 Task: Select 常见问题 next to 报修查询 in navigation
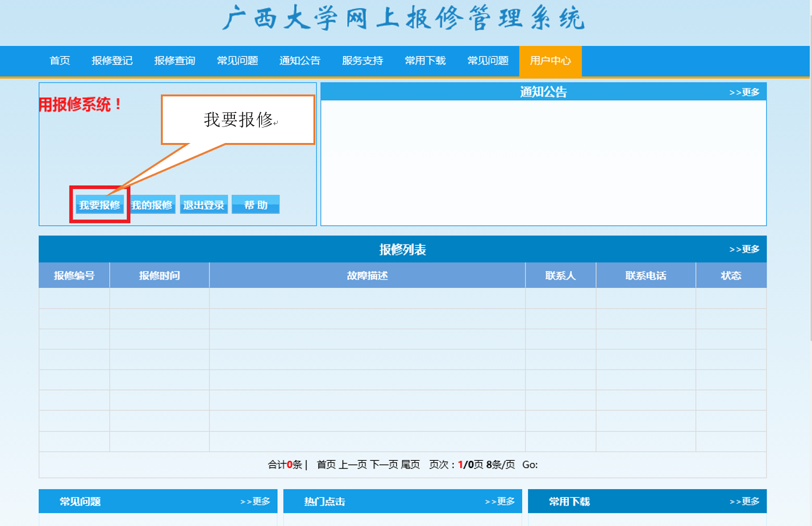point(237,61)
